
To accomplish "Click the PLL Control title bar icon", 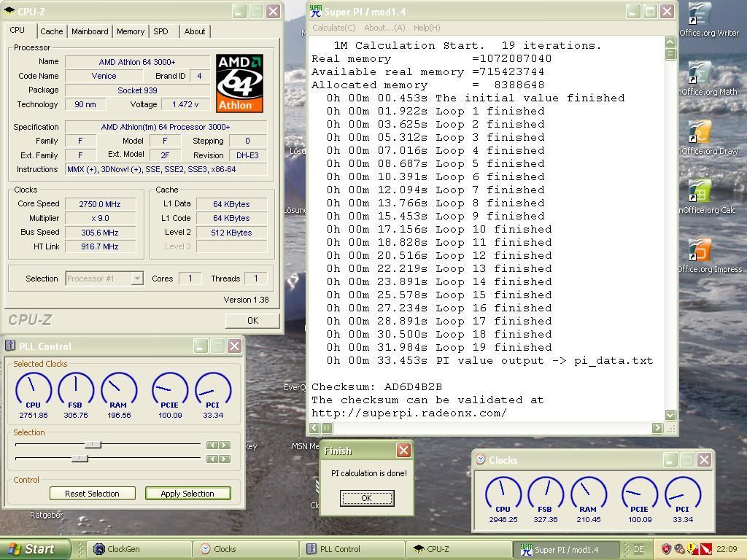I will tap(10, 346).
